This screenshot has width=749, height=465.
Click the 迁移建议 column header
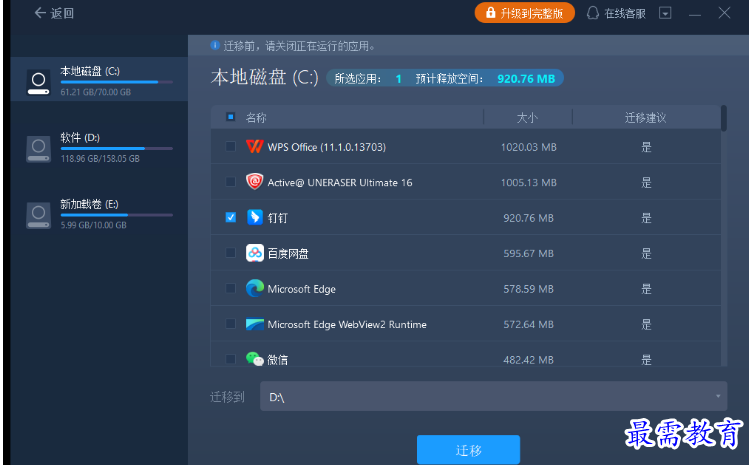point(645,118)
